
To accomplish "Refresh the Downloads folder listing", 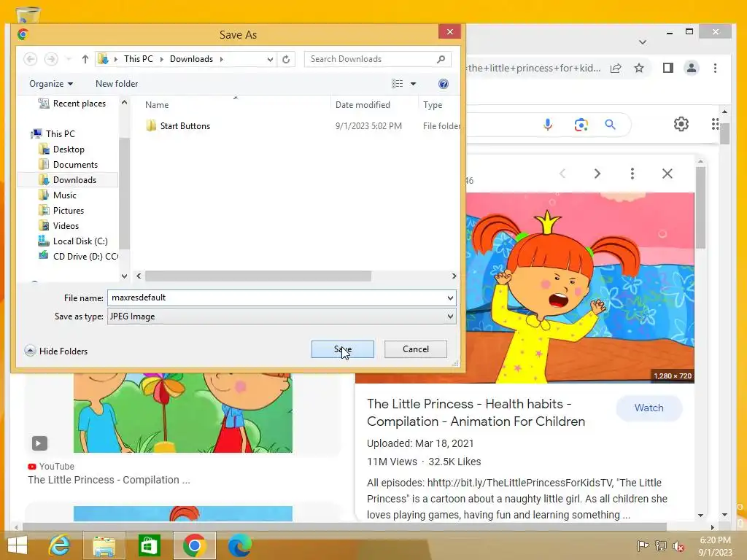I will pos(286,59).
